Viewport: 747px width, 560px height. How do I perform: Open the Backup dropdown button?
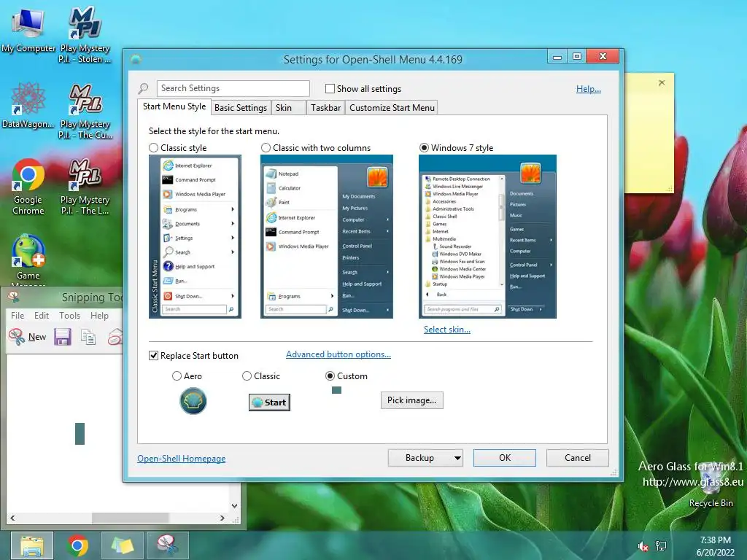425,458
